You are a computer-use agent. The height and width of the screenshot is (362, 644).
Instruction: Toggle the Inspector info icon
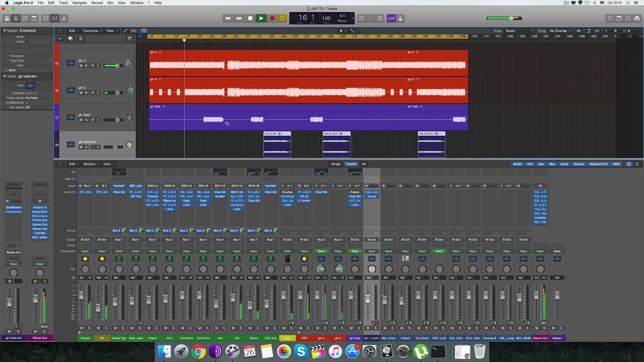click(x=16, y=19)
